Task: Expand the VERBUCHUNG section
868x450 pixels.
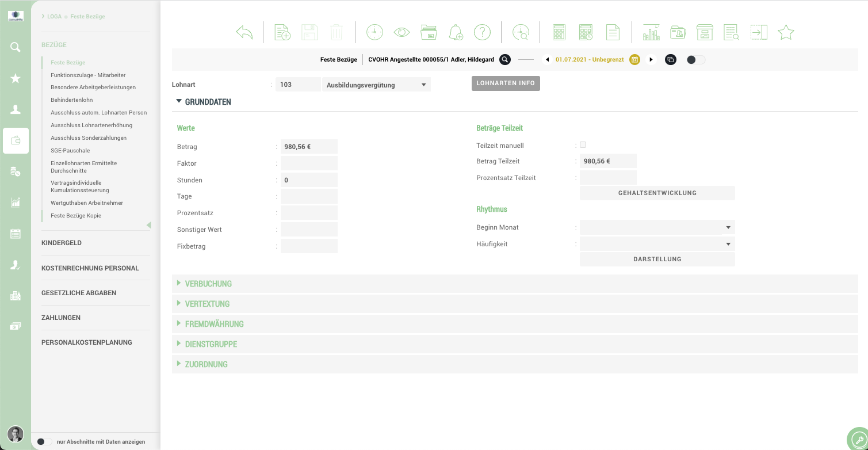Action: coord(208,284)
